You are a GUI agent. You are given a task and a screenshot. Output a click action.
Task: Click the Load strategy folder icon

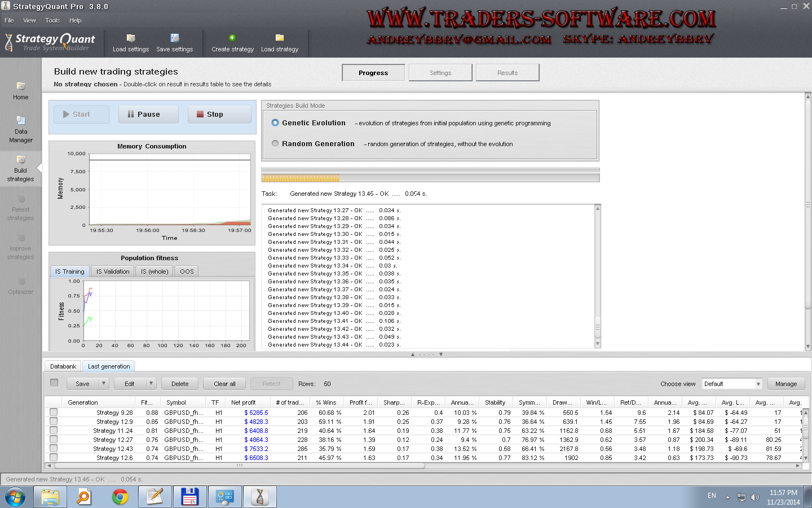coord(279,38)
